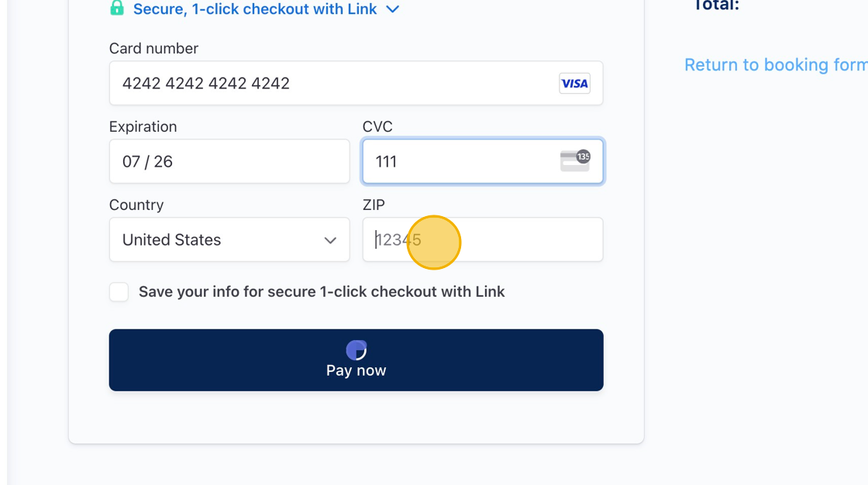This screenshot has width=868, height=485.
Task: Click the green padlock icon
Action: click(x=117, y=8)
